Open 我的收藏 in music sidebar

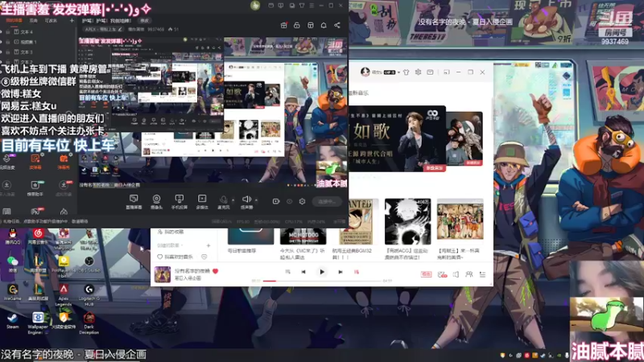[x=171, y=232]
